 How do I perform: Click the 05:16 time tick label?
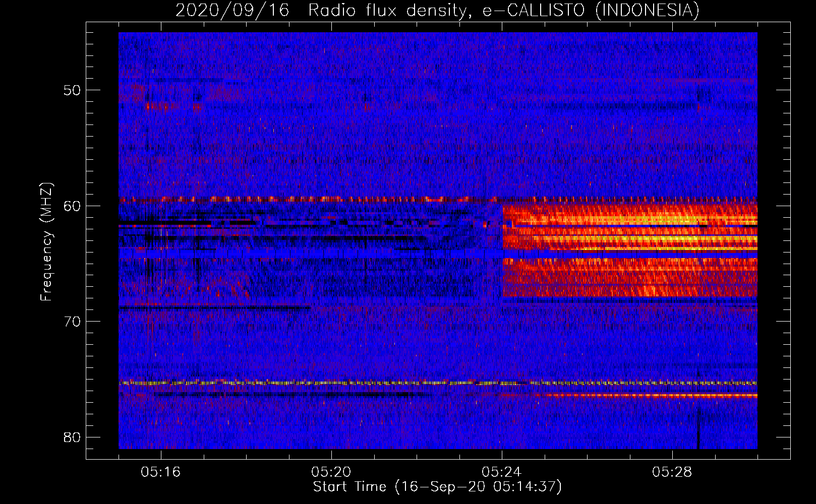click(x=161, y=472)
